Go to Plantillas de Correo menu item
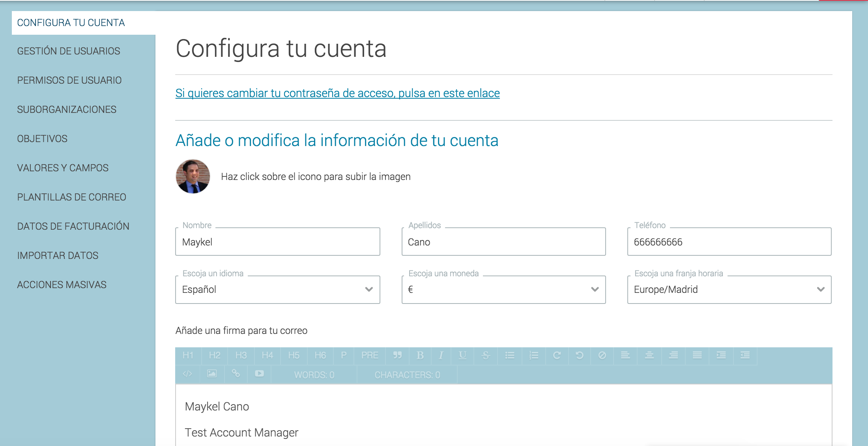868x446 pixels. point(71,197)
